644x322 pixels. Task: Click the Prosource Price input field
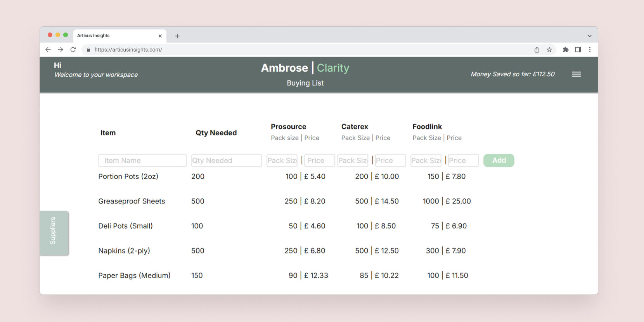coord(319,160)
